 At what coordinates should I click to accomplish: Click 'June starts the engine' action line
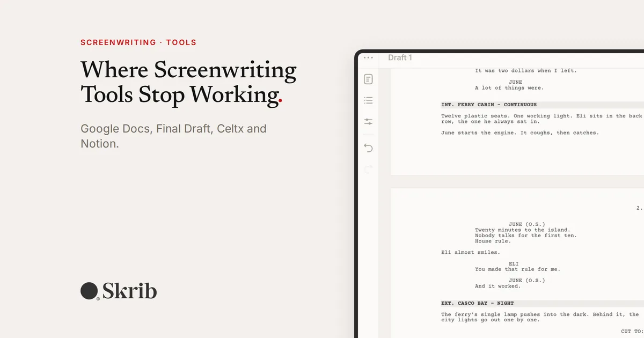pyautogui.click(x=520, y=133)
